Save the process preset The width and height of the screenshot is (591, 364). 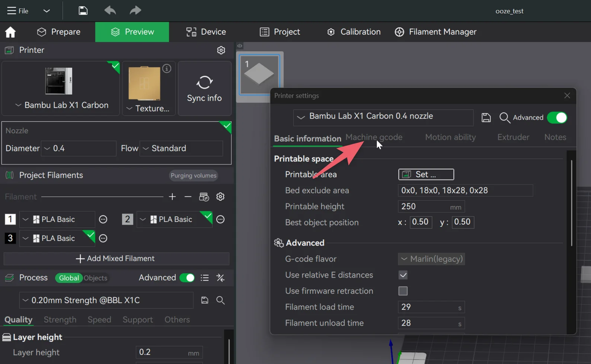coord(205,300)
